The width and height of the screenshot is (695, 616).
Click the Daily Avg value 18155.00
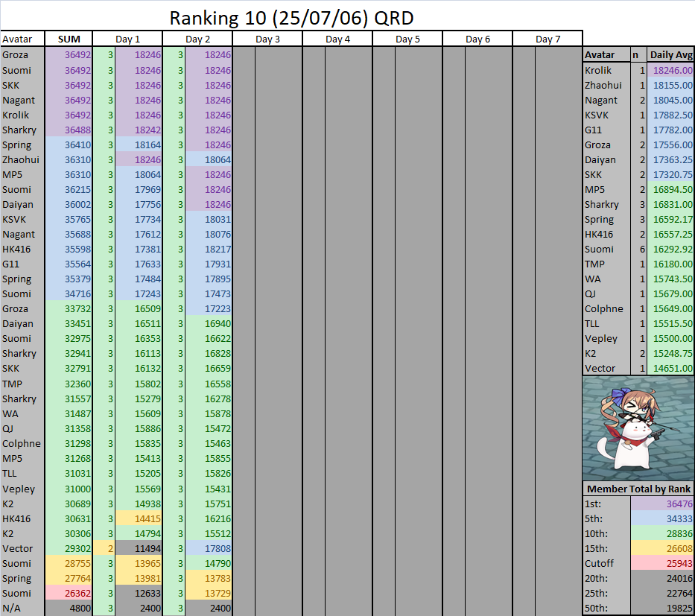tap(670, 85)
